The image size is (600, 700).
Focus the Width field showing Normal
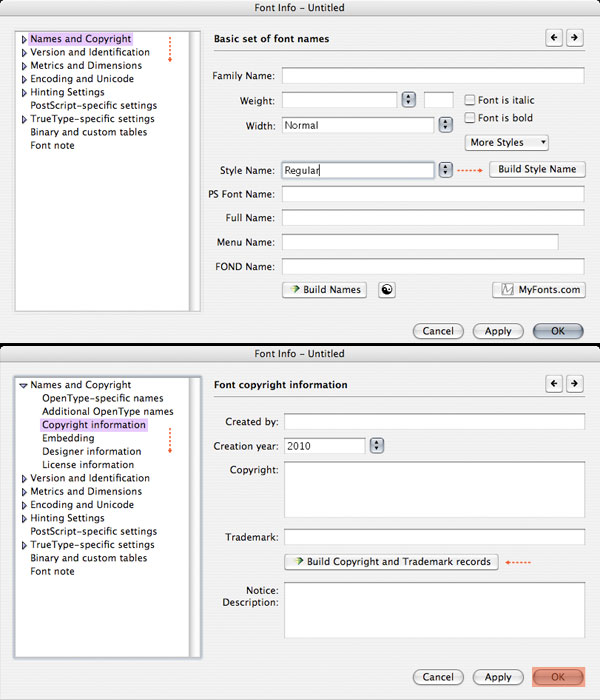(358, 125)
